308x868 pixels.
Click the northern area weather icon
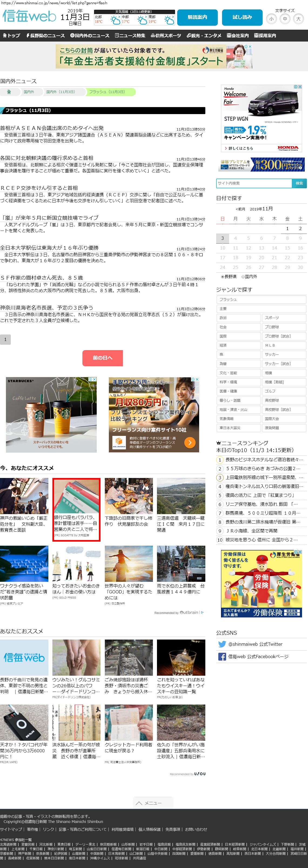[x=115, y=21]
